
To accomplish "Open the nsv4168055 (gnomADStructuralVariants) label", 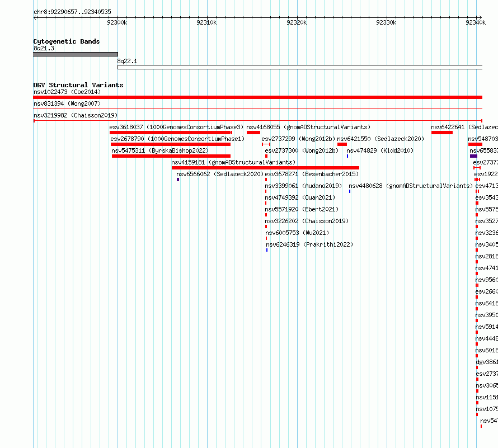I will [x=308, y=127].
